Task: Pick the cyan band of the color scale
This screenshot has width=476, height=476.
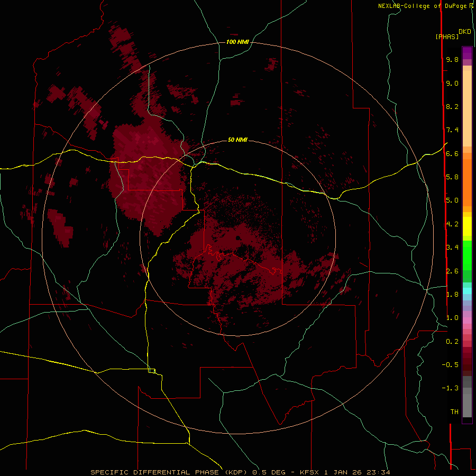Action: [x=467, y=291]
